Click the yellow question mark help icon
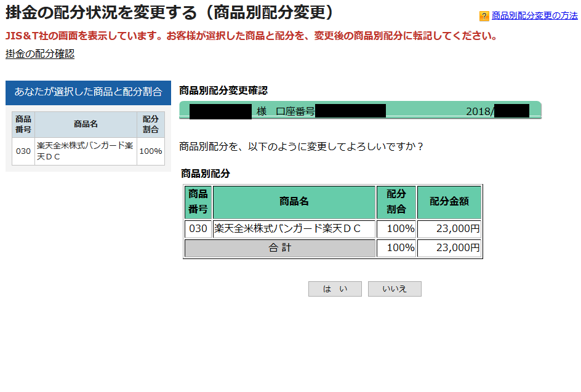This screenshot has width=581, height=392. (484, 16)
